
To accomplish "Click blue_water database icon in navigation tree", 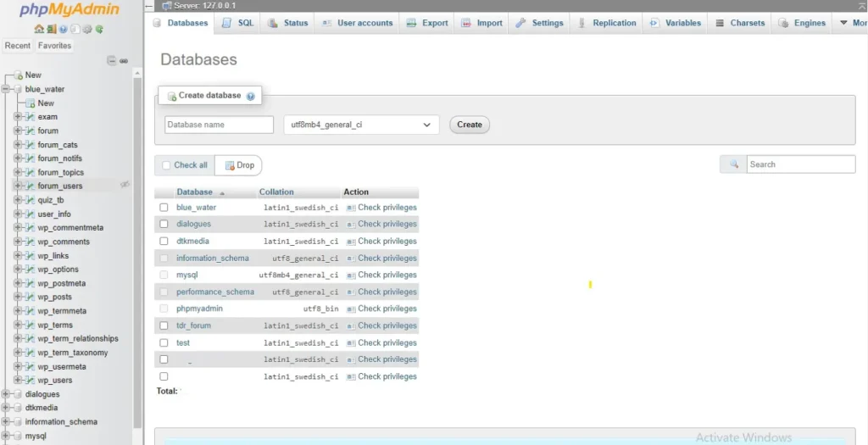I will click(18, 89).
